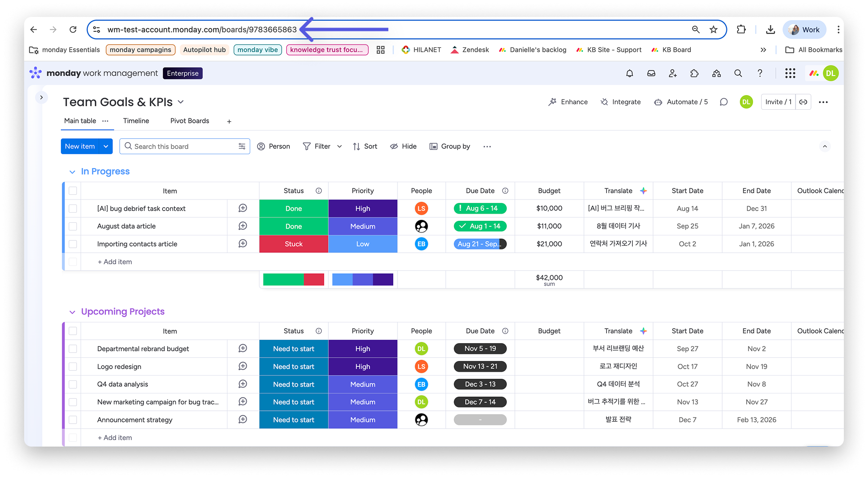Switch to the Pivot Boards tab
This screenshot has width=868, height=478.
pos(190,121)
